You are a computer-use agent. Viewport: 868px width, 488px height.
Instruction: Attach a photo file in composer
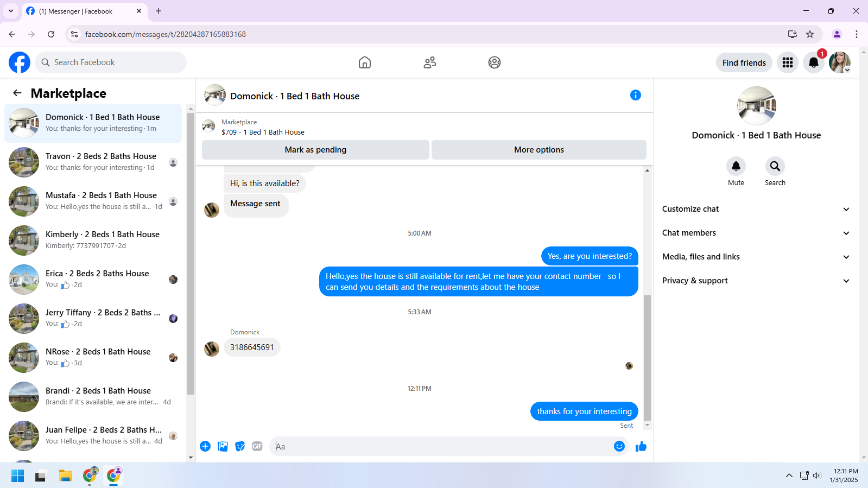pos(223,446)
